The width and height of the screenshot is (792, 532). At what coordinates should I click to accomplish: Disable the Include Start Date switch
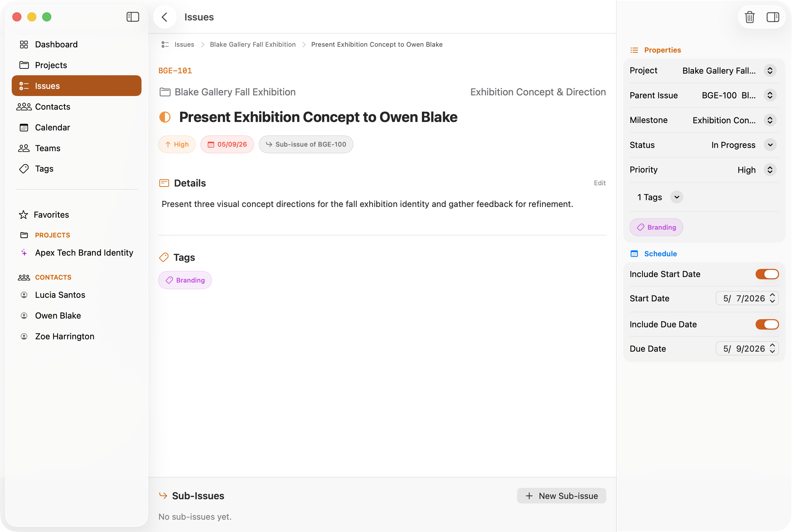767,274
